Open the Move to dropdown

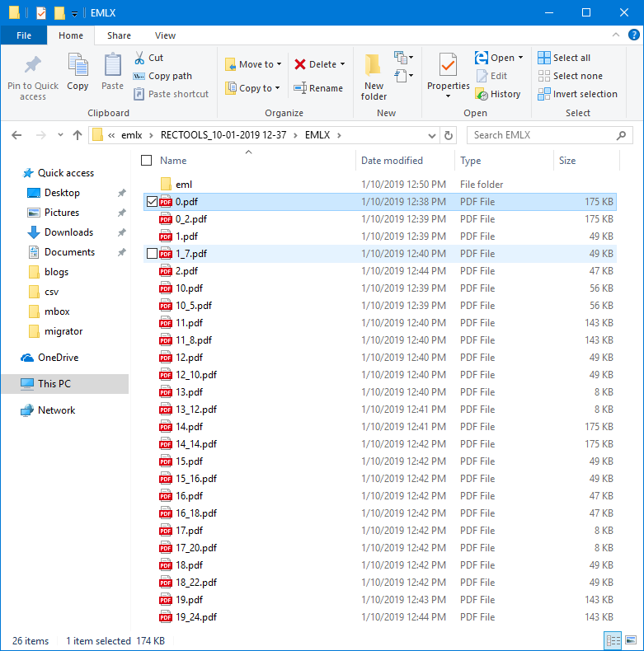click(x=253, y=64)
